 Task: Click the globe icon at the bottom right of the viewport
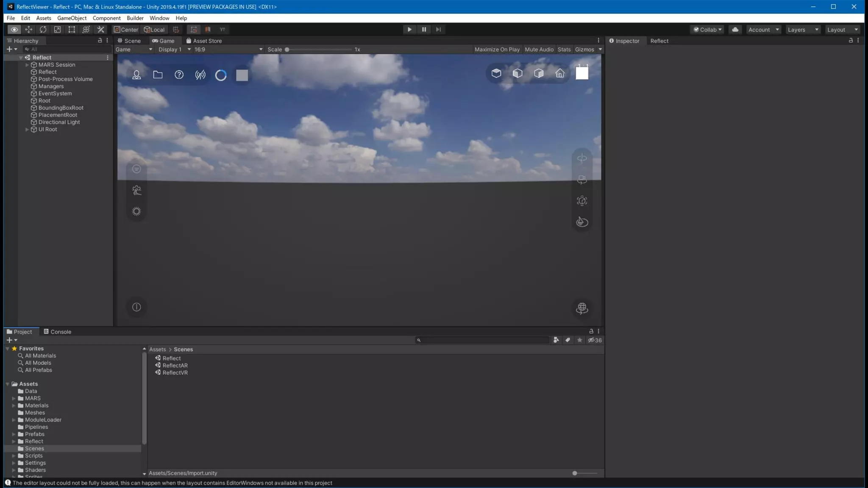[x=582, y=308]
